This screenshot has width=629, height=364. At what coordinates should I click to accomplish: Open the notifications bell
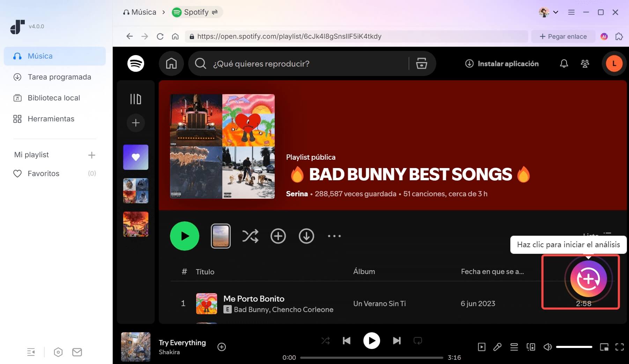click(x=564, y=63)
